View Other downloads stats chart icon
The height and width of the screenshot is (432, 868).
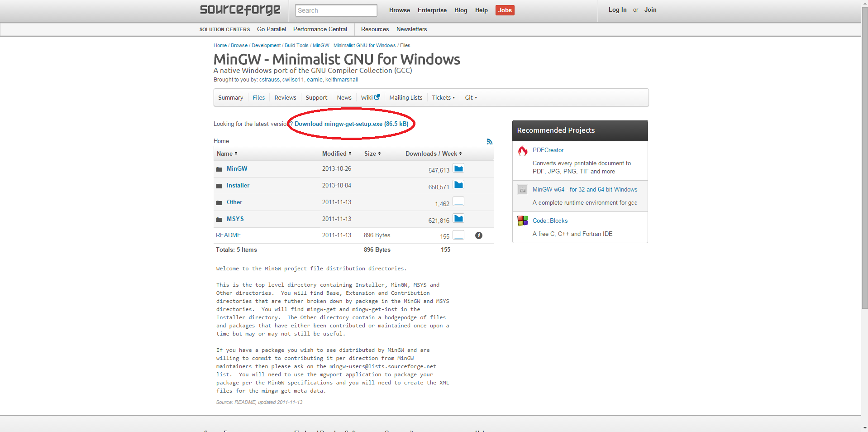tap(458, 202)
